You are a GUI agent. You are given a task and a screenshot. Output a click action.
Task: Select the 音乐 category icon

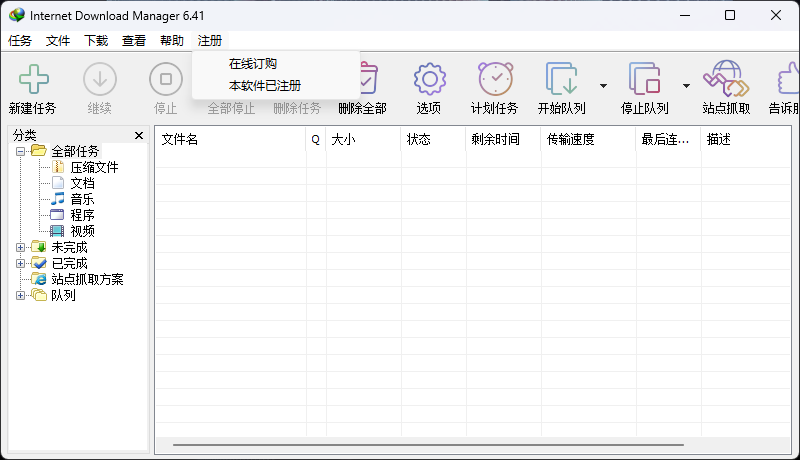point(57,199)
